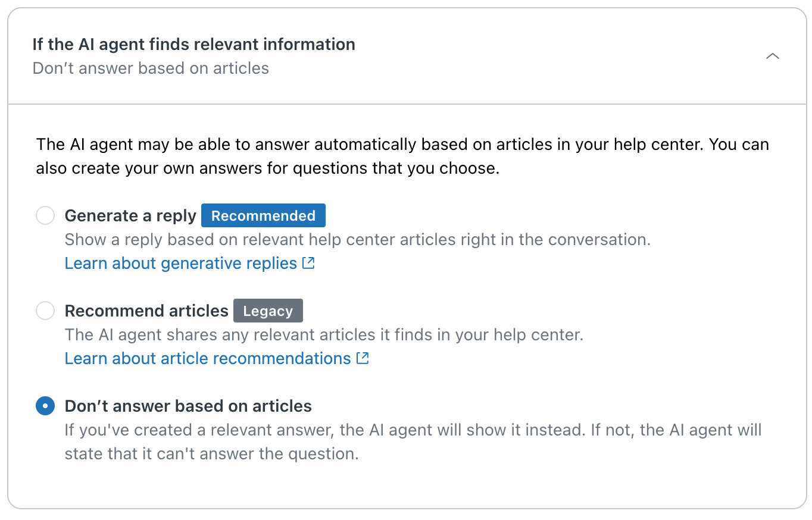Click the 'If the AI agent finds relevant information' header
Image resolution: width=812 pixels, height=520 pixels.
[193, 44]
